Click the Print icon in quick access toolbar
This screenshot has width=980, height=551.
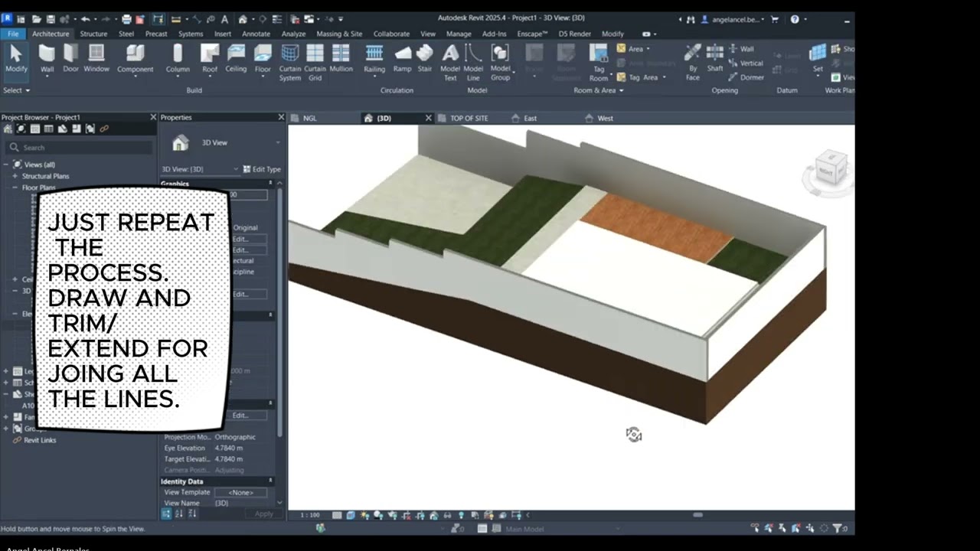coord(126,19)
